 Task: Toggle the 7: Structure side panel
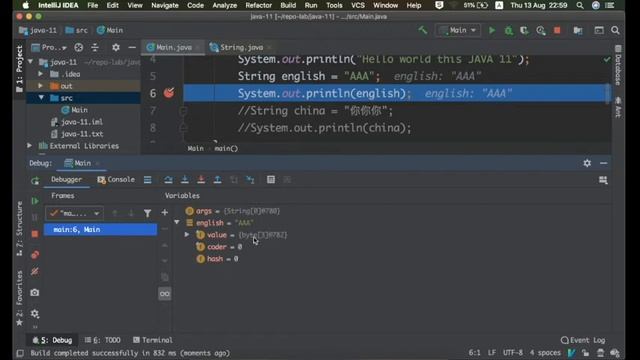pyautogui.click(x=19, y=229)
